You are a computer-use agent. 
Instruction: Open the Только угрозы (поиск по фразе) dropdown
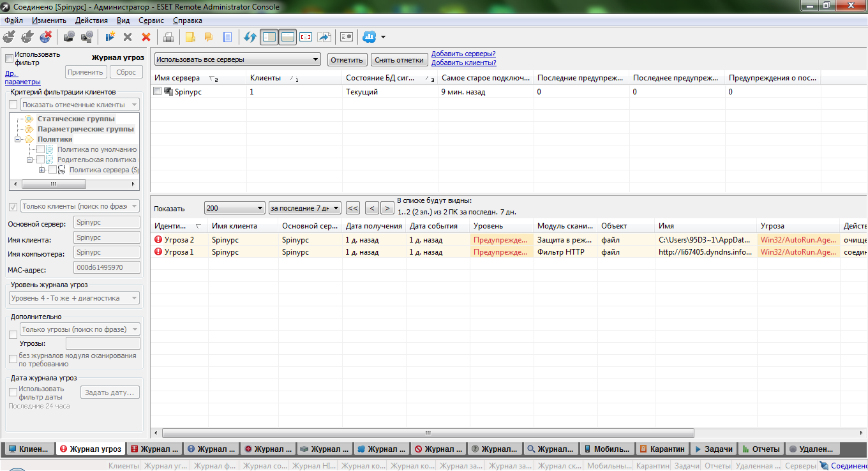pos(80,329)
